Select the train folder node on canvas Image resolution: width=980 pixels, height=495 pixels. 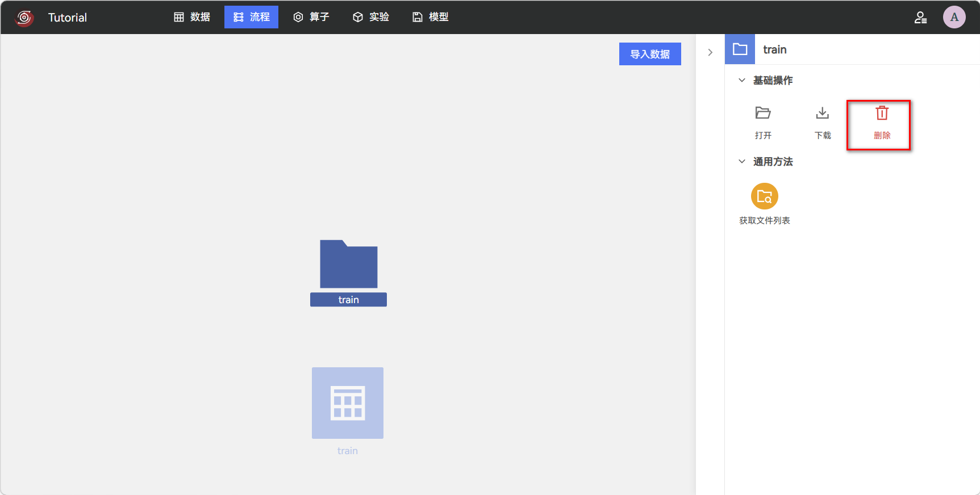coord(348,264)
